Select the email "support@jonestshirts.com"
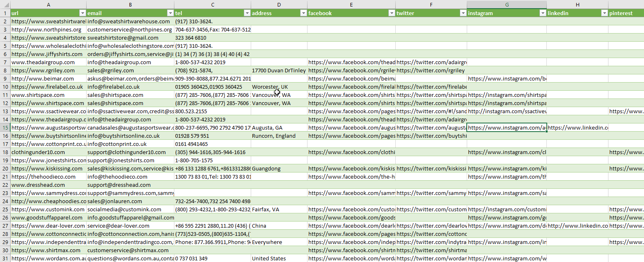The height and width of the screenshot is (262, 644). [130, 160]
